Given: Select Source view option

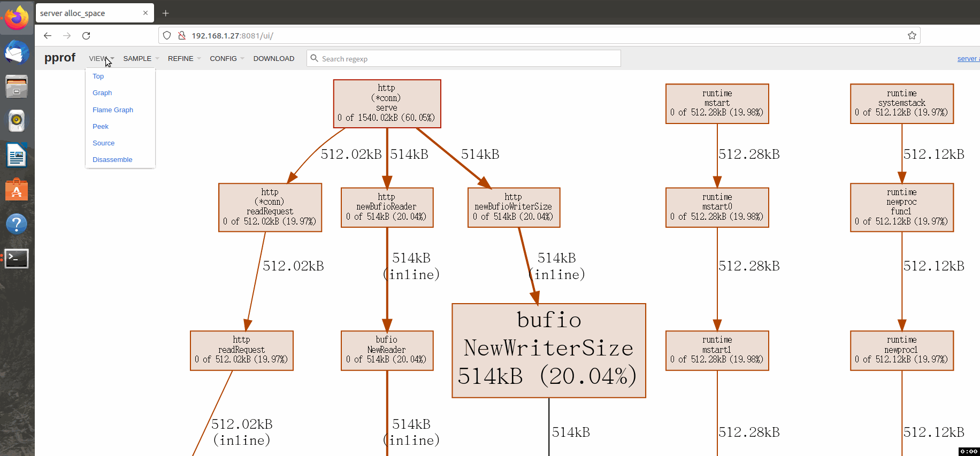Looking at the screenshot, I should click(x=104, y=143).
